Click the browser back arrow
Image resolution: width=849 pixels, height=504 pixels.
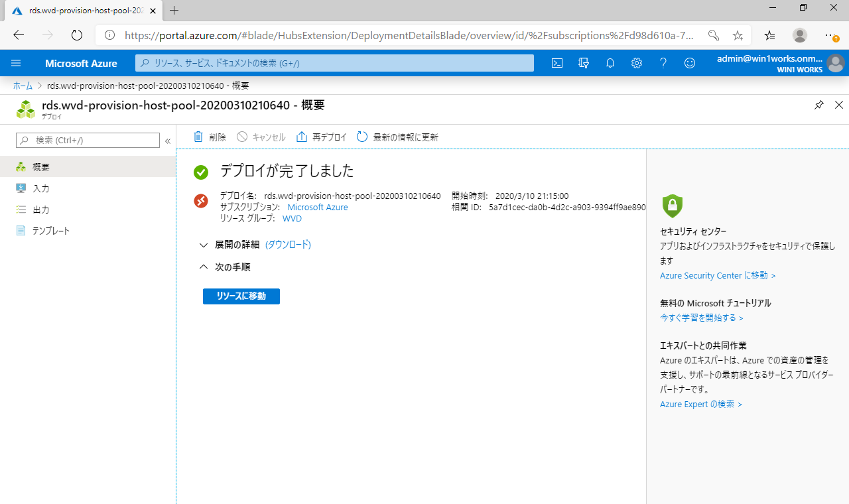(19, 35)
